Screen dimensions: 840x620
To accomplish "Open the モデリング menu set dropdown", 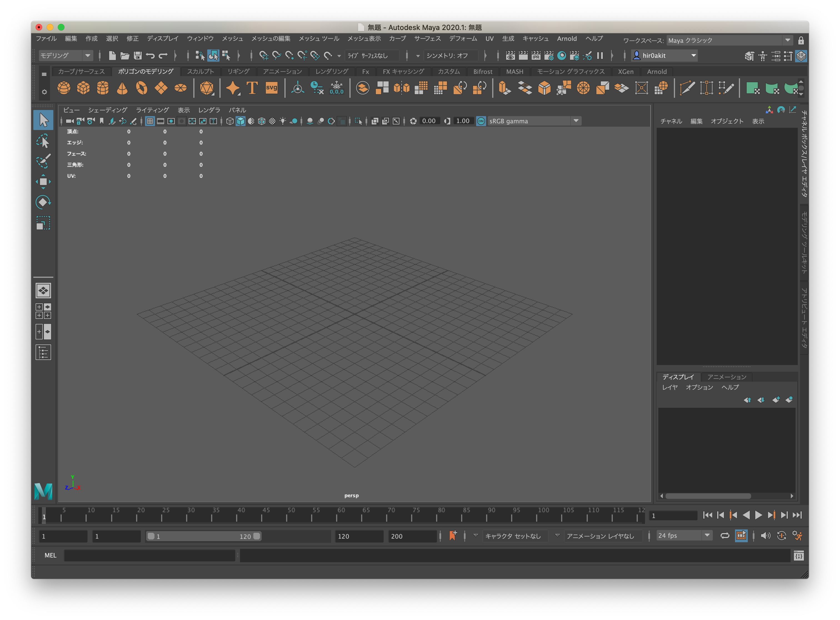I will (66, 56).
